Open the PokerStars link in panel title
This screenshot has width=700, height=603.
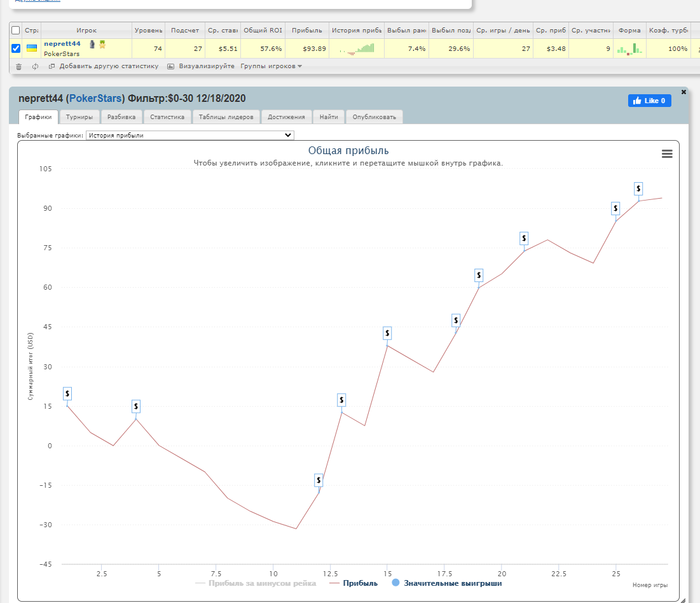[x=96, y=99]
